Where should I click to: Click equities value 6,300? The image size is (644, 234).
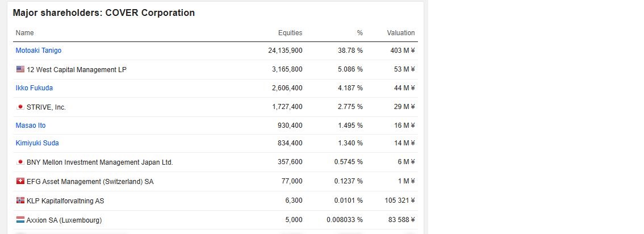pyautogui.click(x=294, y=200)
